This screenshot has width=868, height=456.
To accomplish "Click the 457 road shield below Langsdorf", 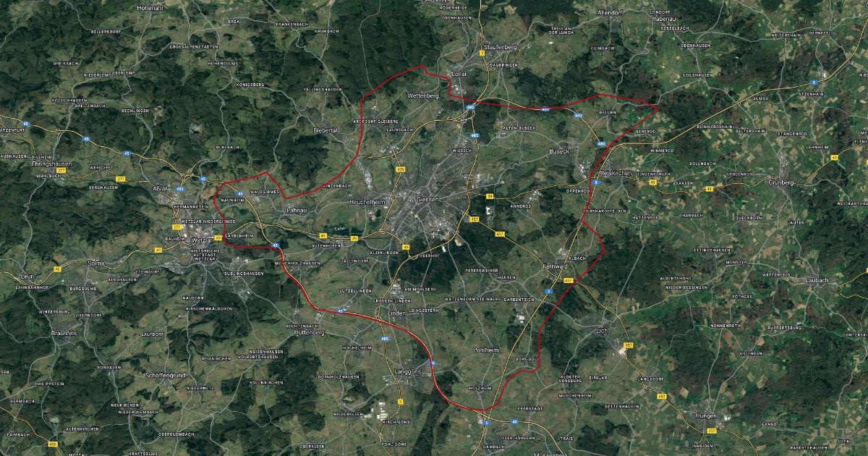I will coord(662,396).
